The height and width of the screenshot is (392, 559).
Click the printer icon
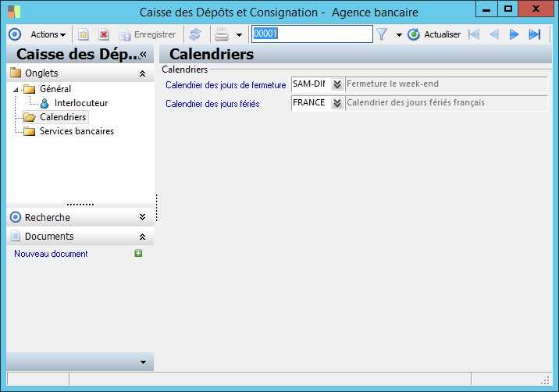click(222, 34)
